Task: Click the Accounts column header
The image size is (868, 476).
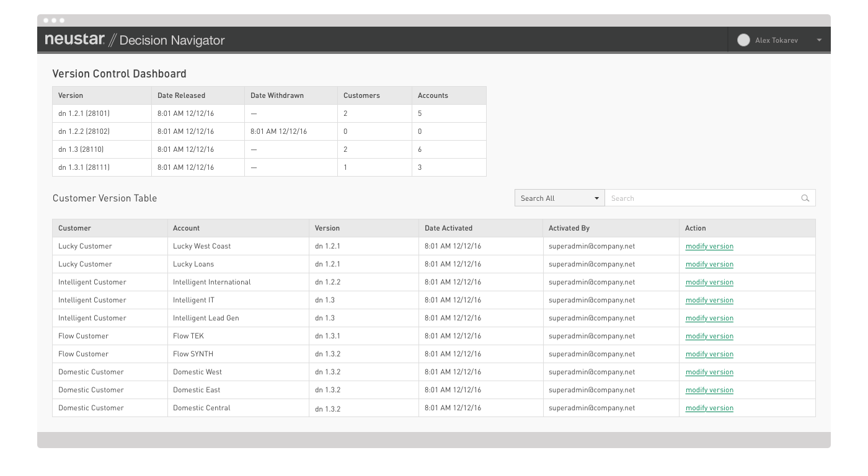Action: (449, 95)
